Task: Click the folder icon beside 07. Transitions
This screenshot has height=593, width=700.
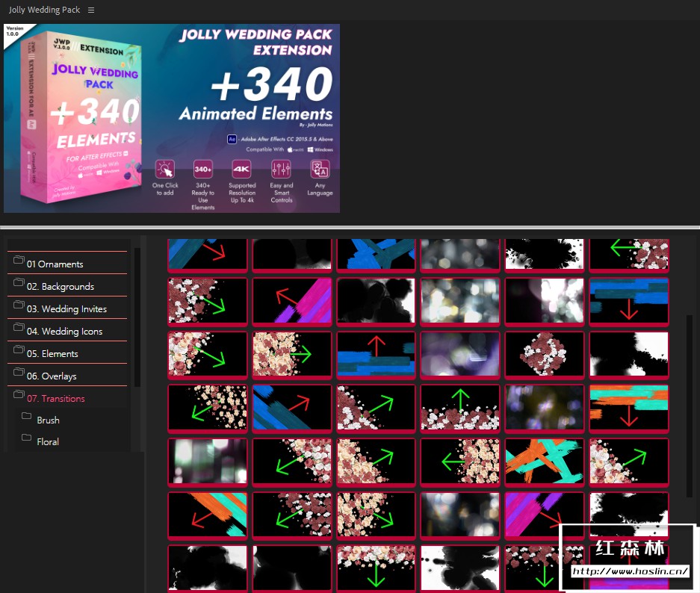Action: coord(19,394)
